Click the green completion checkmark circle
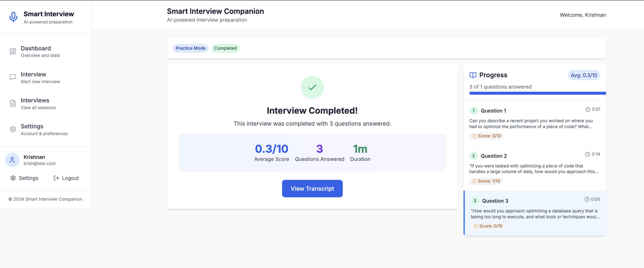The height and width of the screenshot is (268, 644). (312, 87)
